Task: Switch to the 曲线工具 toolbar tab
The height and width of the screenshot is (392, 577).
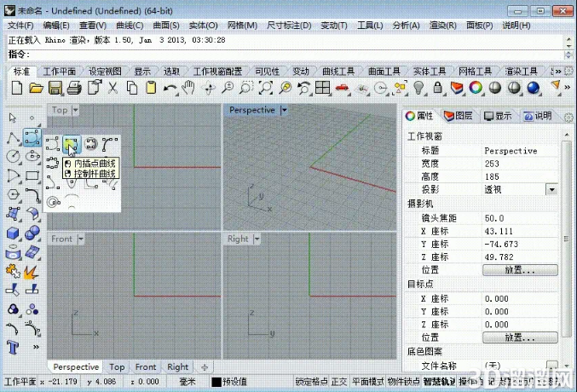Action: pyautogui.click(x=338, y=71)
